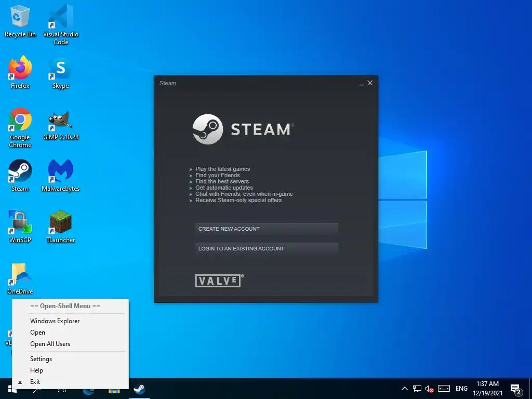
Task: Click 'Receive Steam-only special offers' text
Action: 238,200
